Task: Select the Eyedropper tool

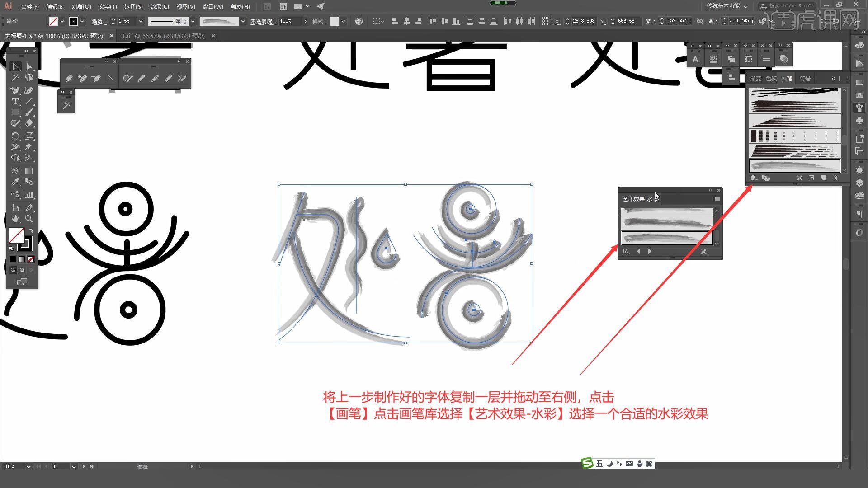Action: [15, 182]
